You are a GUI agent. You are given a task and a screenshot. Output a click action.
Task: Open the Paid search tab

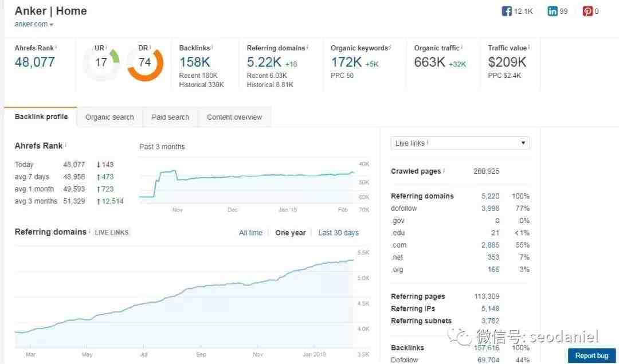170,118
